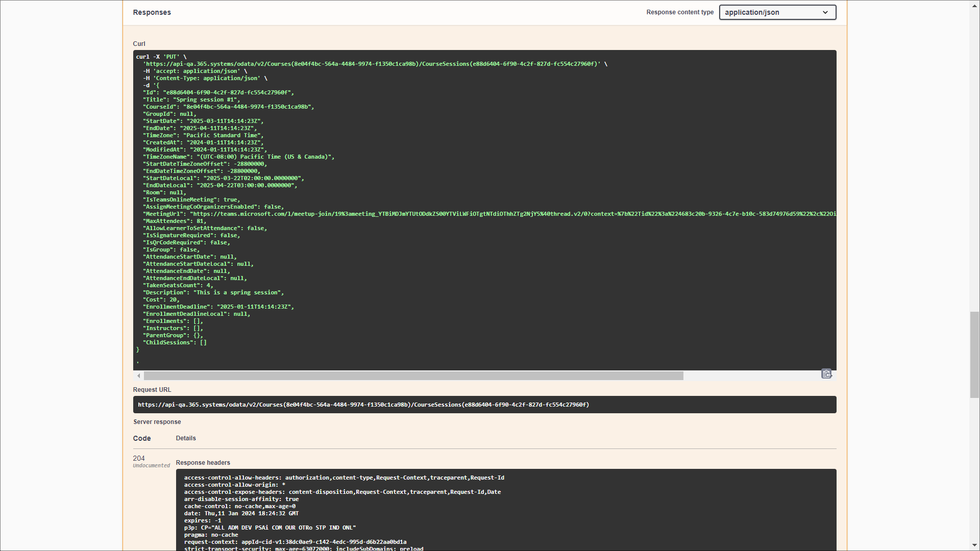Image resolution: width=980 pixels, height=551 pixels.
Task: Click the Responses section heading
Action: tap(152, 12)
